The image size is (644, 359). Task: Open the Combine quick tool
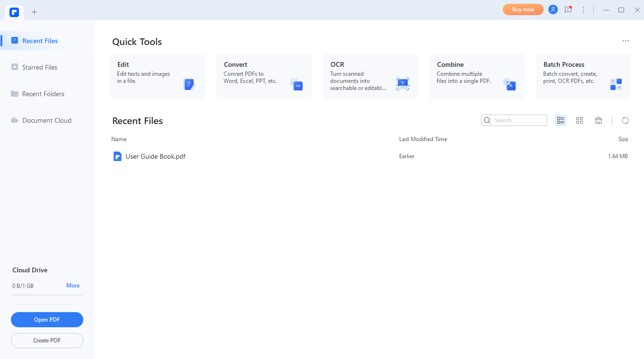click(x=477, y=77)
